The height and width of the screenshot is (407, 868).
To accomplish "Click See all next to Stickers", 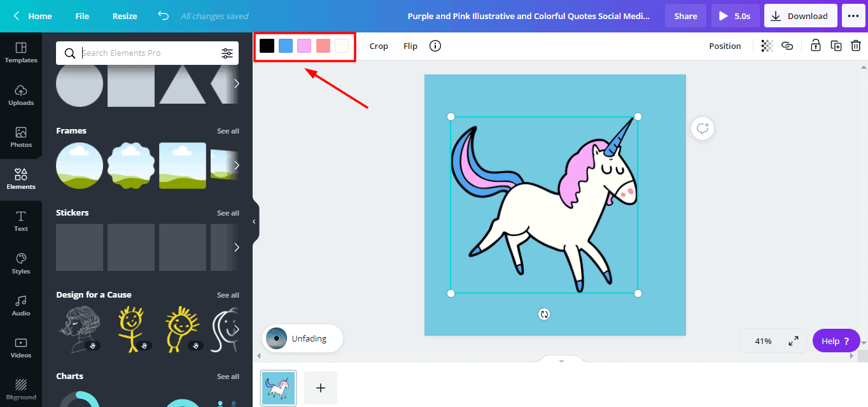I will (x=228, y=213).
